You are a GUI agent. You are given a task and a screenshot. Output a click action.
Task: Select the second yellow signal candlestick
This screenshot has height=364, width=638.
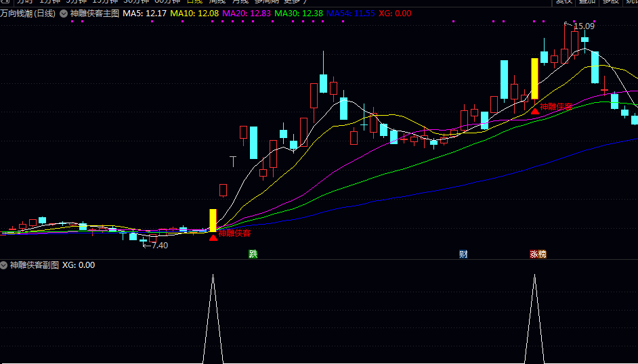pyautogui.click(x=534, y=78)
